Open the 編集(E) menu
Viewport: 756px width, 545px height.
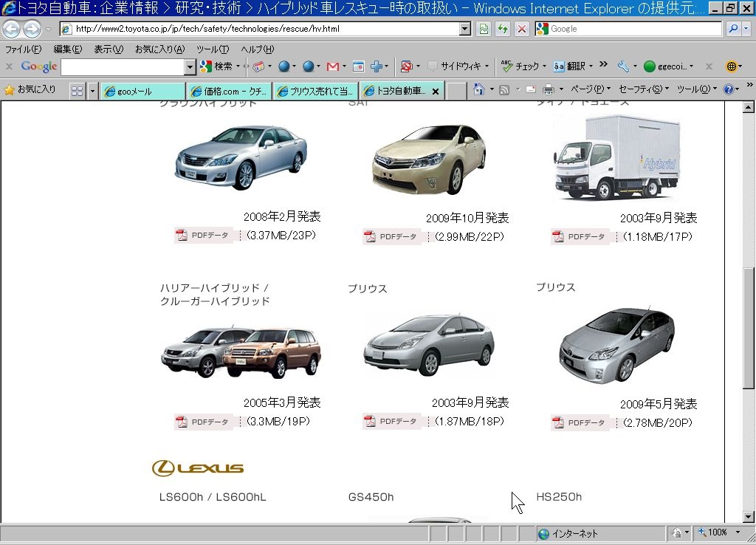point(67,49)
